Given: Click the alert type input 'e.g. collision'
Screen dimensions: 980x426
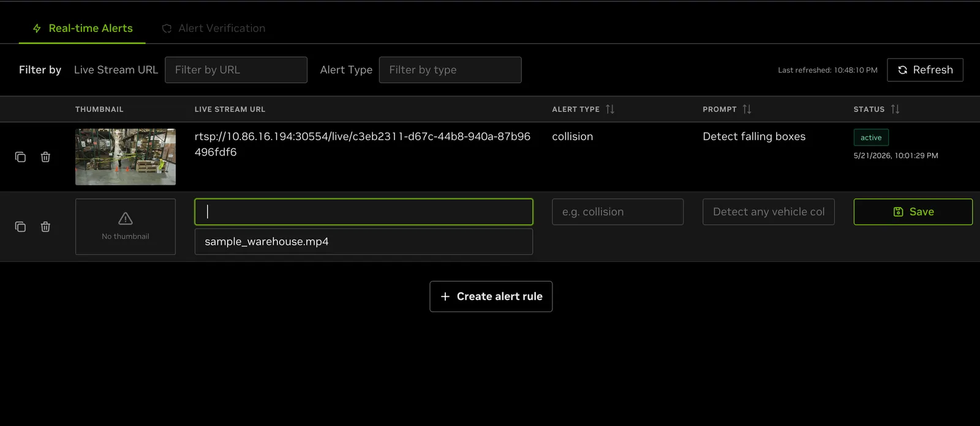Looking at the screenshot, I should 617,212.
